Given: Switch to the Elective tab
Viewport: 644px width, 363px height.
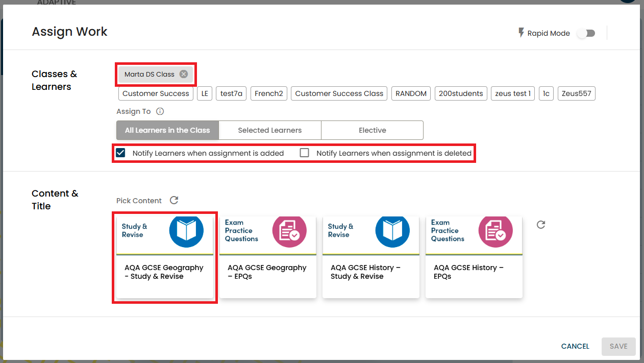Looking at the screenshot, I should point(372,130).
